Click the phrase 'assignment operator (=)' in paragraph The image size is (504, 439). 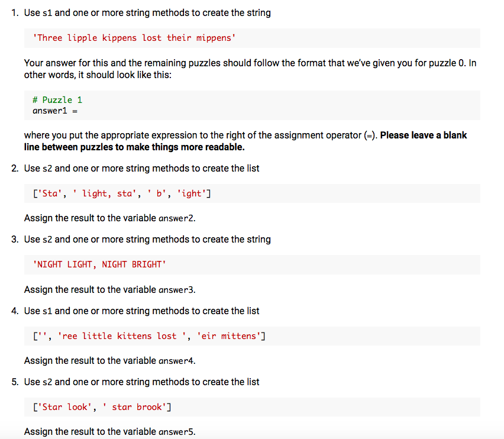(x=321, y=135)
